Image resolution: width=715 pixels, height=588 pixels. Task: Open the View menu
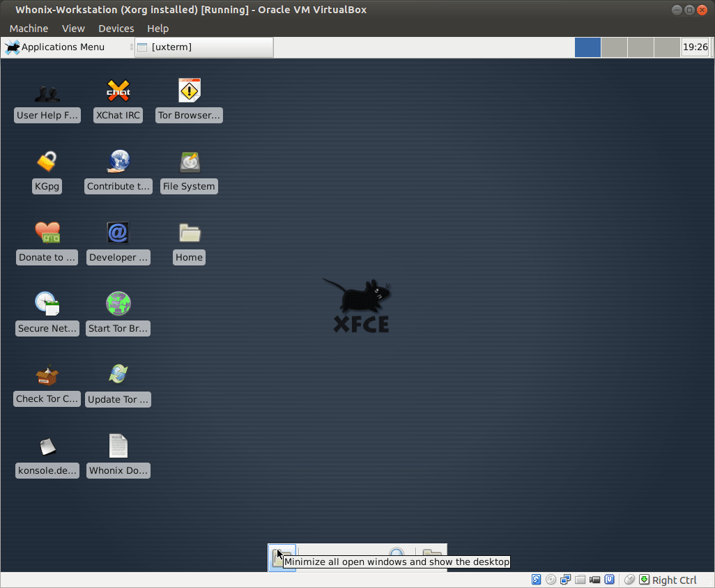click(x=73, y=29)
